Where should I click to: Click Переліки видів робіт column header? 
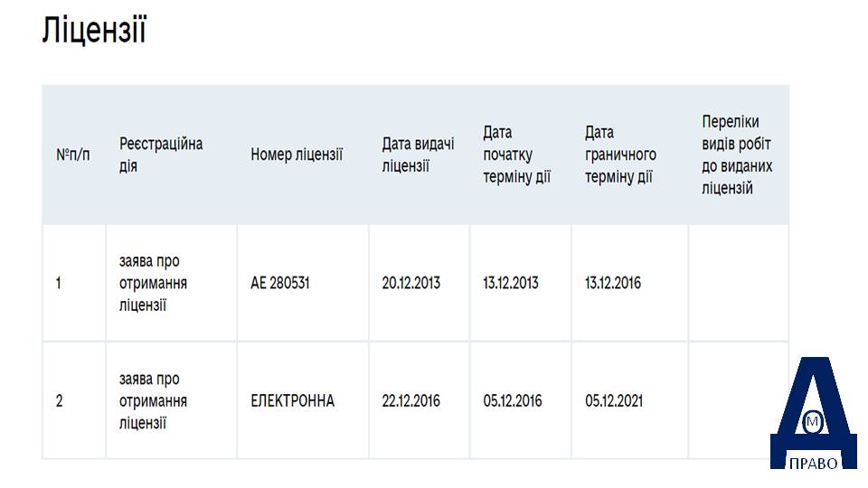coord(737,155)
